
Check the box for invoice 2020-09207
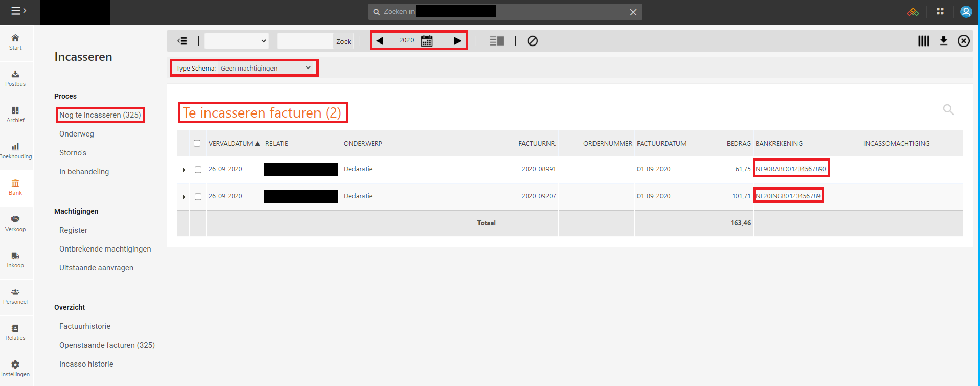pos(198,197)
